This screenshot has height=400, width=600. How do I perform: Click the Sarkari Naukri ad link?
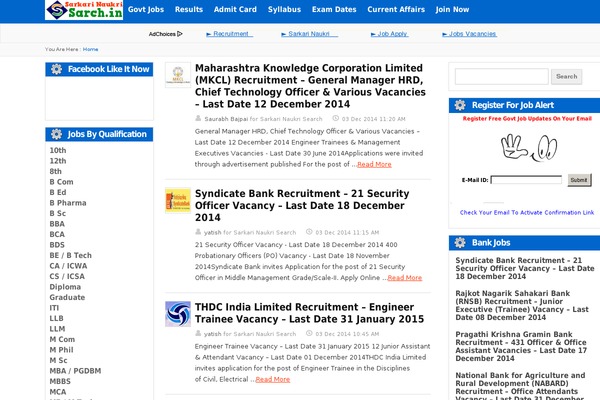(x=309, y=34)
